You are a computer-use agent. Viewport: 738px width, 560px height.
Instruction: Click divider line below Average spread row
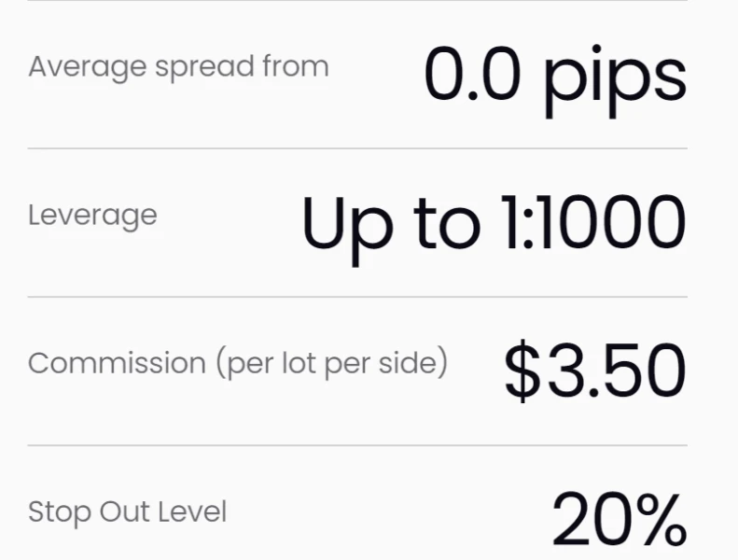point(357,148)
